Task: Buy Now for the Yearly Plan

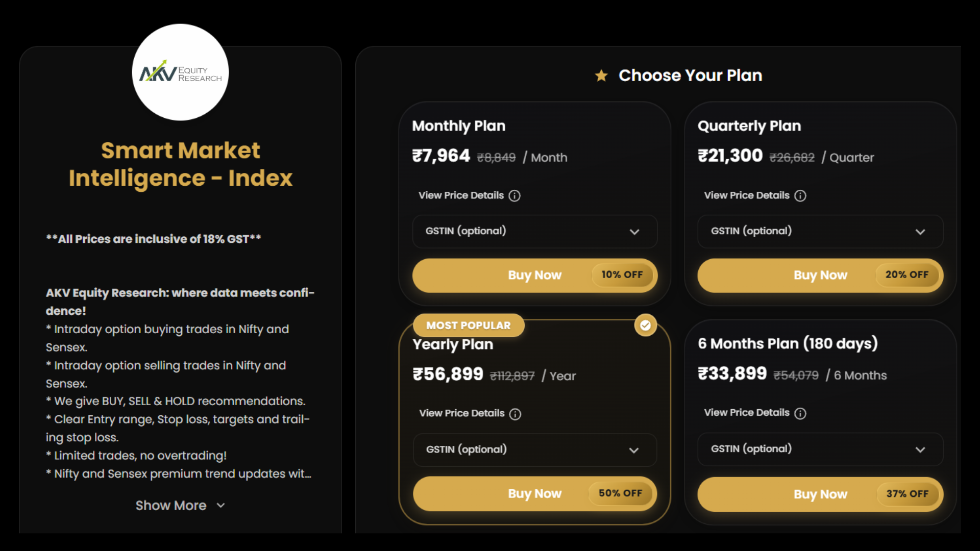Action: click(x=534, y=494)
